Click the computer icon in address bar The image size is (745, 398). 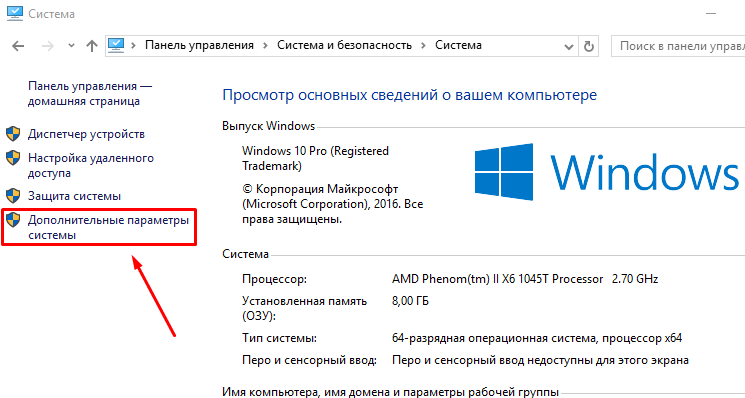tap(116, 45)
